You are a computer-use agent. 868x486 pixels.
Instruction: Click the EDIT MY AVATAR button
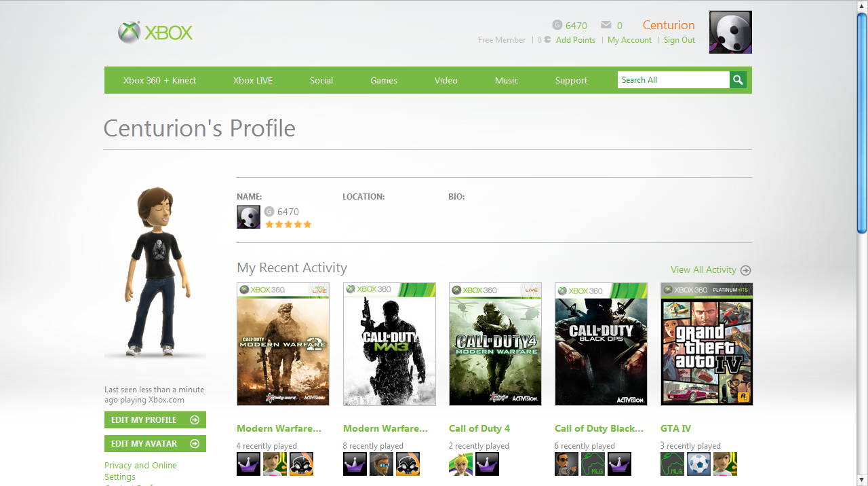tap(155, 444)
